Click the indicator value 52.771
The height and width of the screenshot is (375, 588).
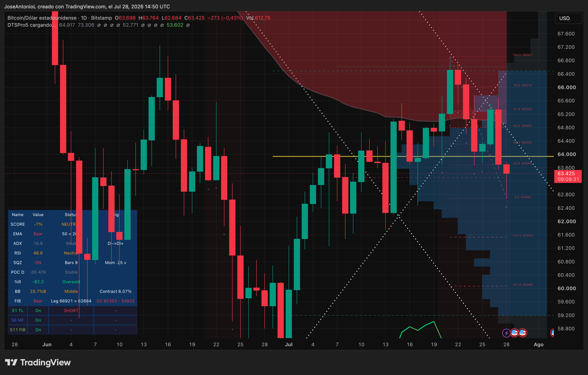pos(130,25)
